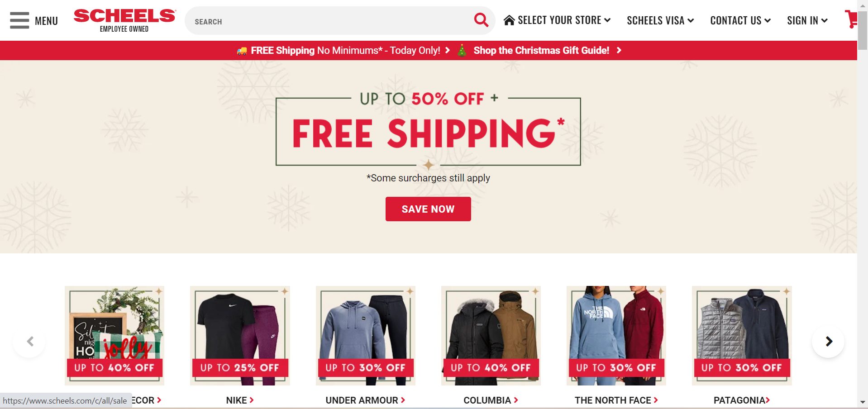The image size is (868, 409).
Task: Select the Nike up to 25% off thumbnail
Action: [240, 335]
